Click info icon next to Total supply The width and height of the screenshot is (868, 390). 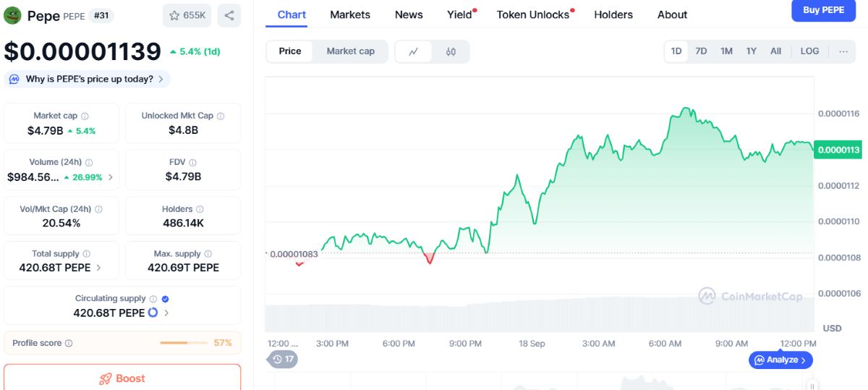86,254
